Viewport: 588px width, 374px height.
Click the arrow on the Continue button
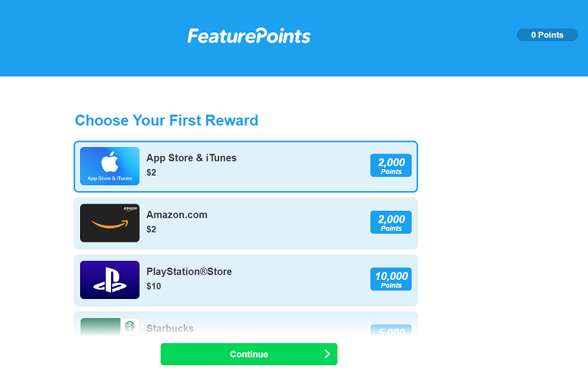coord(327,354)
